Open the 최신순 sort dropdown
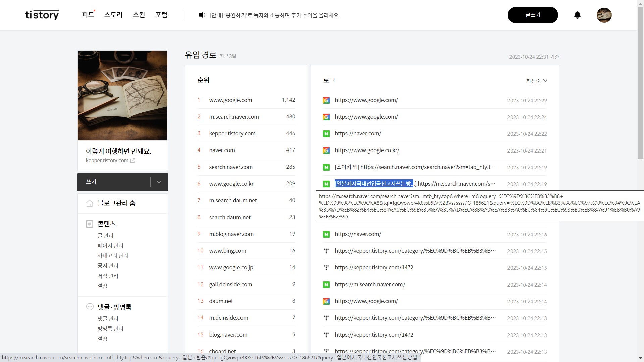The height and width of the screenshot is (362, 644). coord(536,81)
